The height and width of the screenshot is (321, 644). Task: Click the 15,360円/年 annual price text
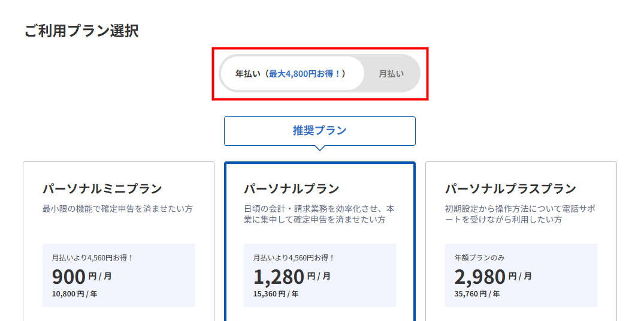click(276, 294)
